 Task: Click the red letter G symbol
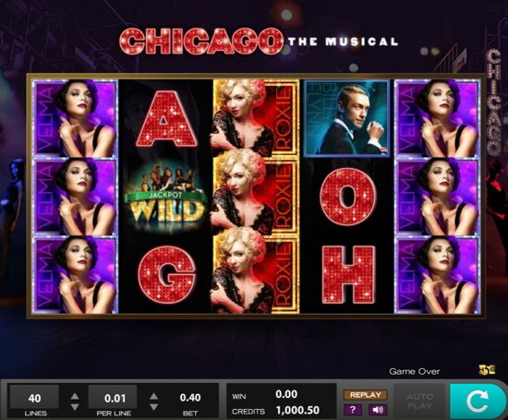tap(166, 275)
